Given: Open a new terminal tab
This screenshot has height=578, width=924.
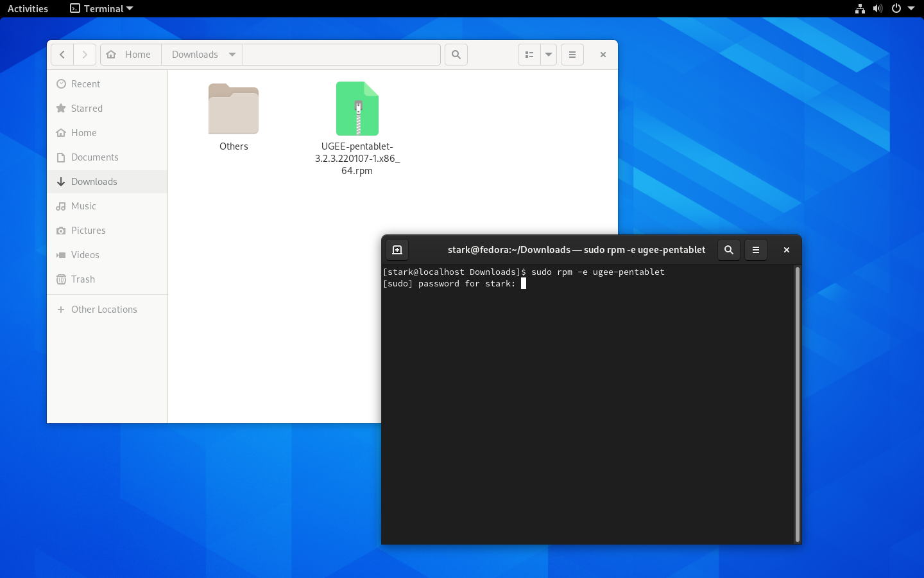Looking at the screenshot, I should click(397, 250).
